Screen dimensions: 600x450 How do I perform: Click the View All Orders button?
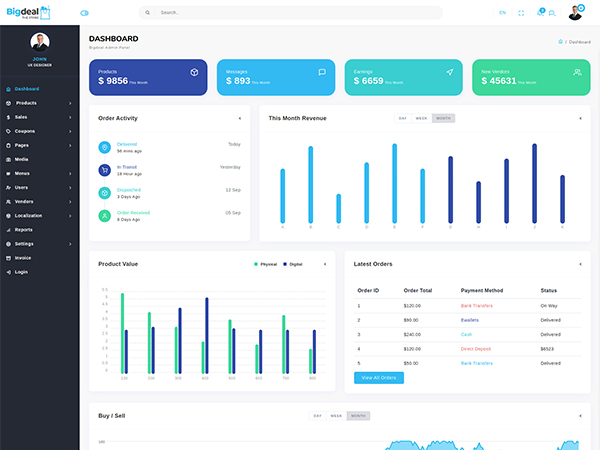click(379, 378)
